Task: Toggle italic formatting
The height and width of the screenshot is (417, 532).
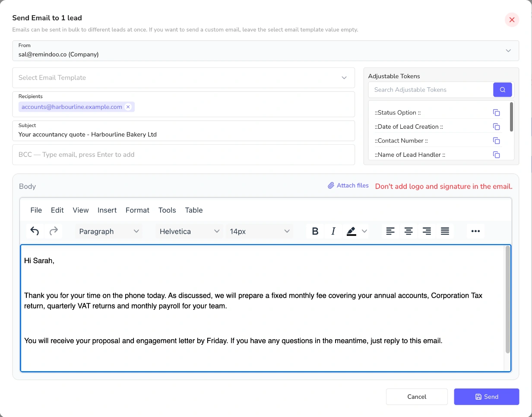Action: tap(333, 231)
